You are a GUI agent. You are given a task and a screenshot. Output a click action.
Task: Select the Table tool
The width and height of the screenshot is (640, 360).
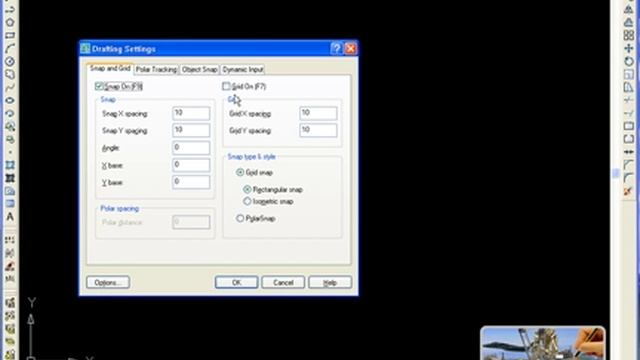(x=10, y=204)
